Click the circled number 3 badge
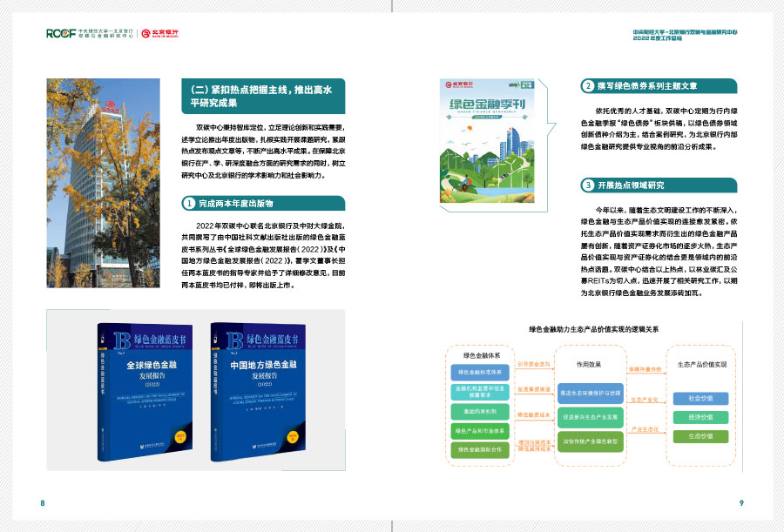The height and width of the screenshot is (532, 784). click(589, 185)
